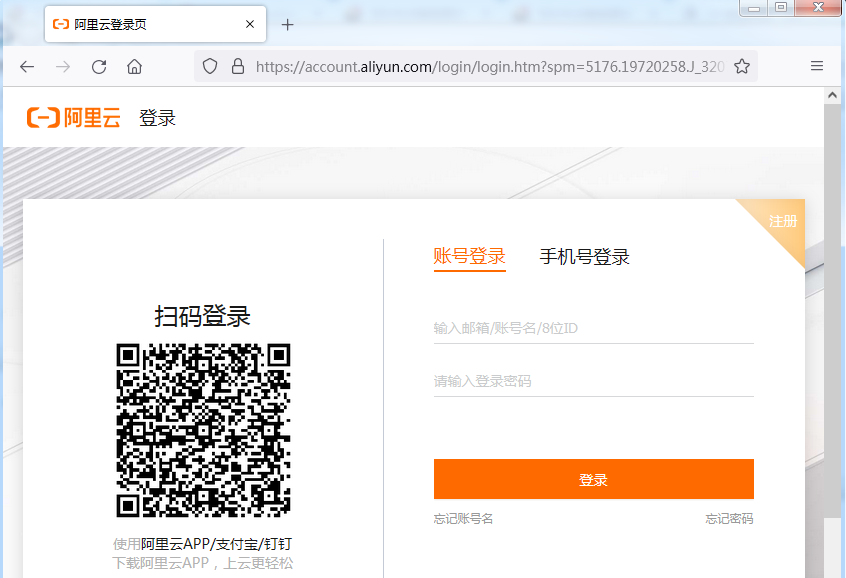Image resolution: width=846 pixels, height=578 pixels.
Task: Open the Firefox hamburger menu
Action: (x=817, y=67)
